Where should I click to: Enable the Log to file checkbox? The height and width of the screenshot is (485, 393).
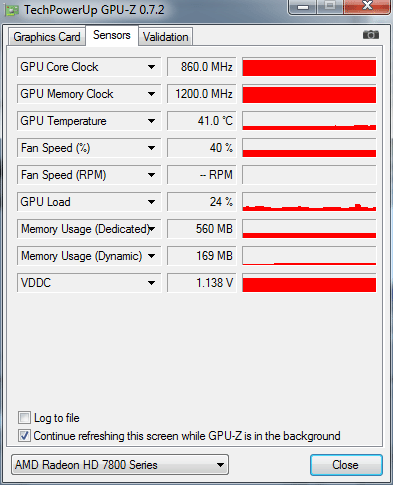pyautogui.click(x=24, y=417)
